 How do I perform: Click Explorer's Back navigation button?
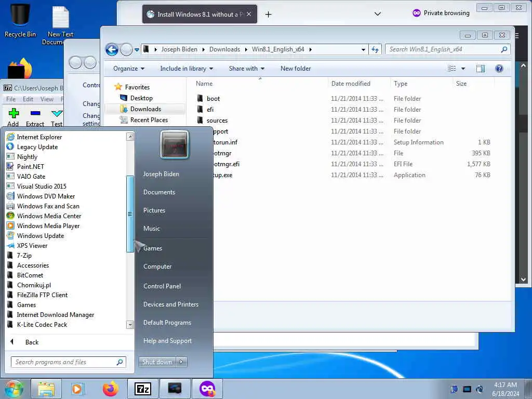[x=112, y=49]
